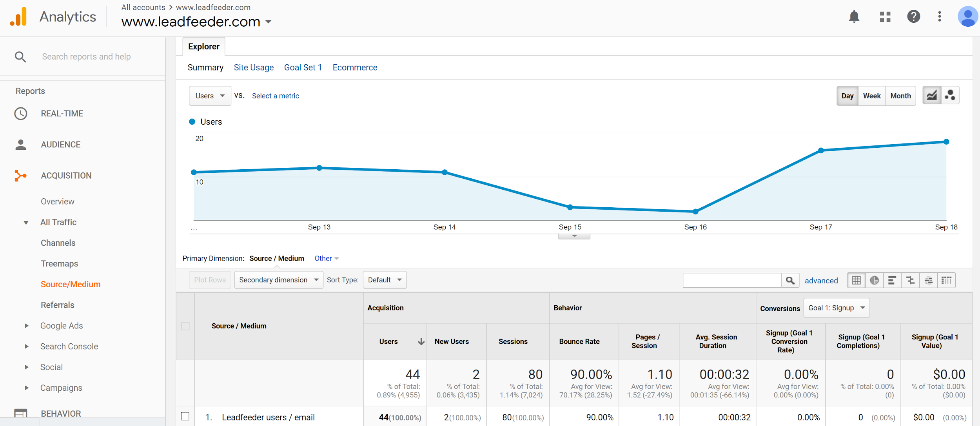The width and height of the screenshot is (980, 426).
Task: Set the chart interval to Week
Action: pos(872,96)
